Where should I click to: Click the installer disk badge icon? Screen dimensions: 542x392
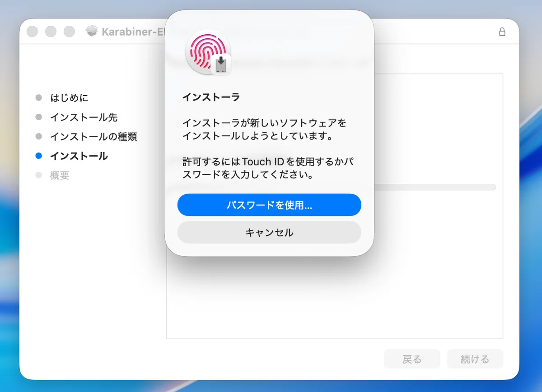(x=221, y=64)
